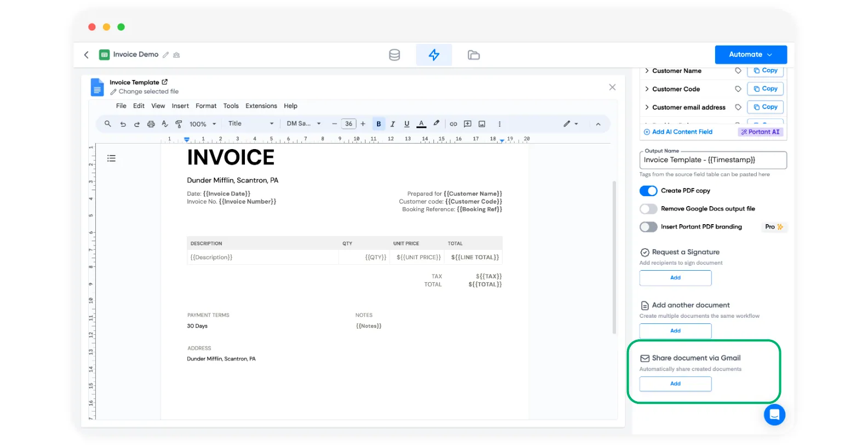Screen dimensions: 868x445
Task: Increase font size with plus button
Action: click(363, 124)
